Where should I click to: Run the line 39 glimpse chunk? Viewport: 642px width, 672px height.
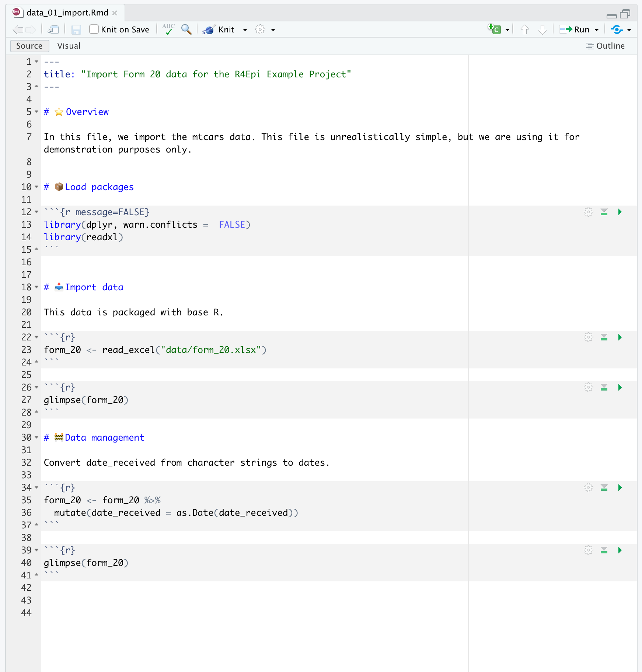620,550
